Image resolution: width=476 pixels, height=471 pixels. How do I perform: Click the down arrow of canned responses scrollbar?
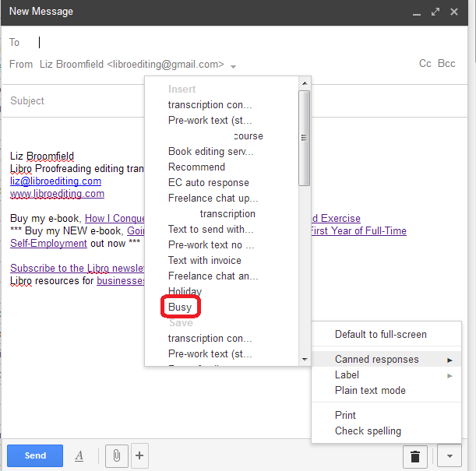[x=305, y=360]
